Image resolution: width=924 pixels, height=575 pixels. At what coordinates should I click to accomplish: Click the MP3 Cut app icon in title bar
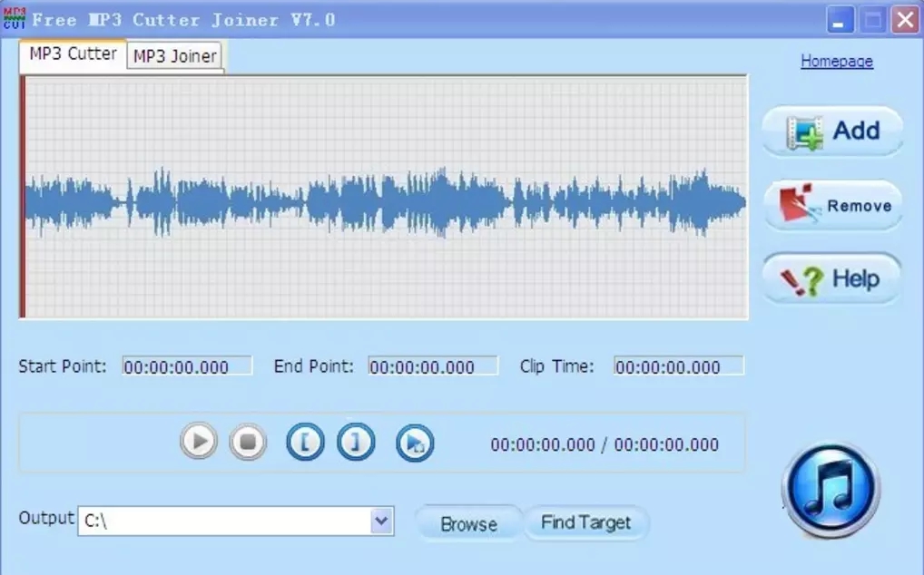[15, 18]
